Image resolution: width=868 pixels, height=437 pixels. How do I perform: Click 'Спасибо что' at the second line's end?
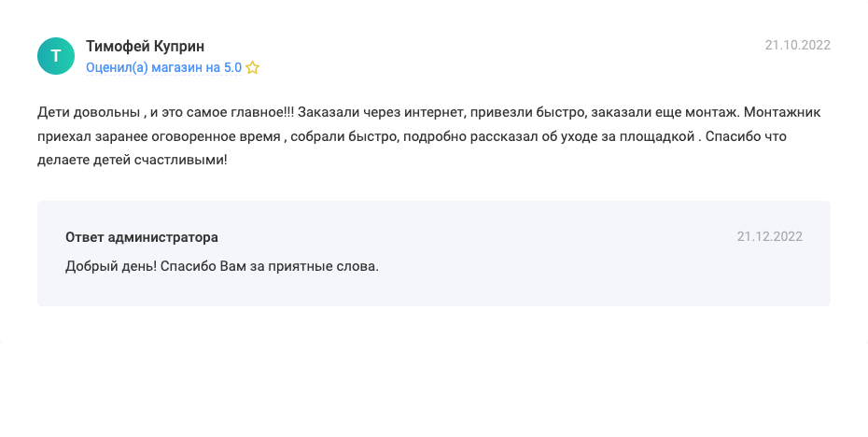pos(746,136)
